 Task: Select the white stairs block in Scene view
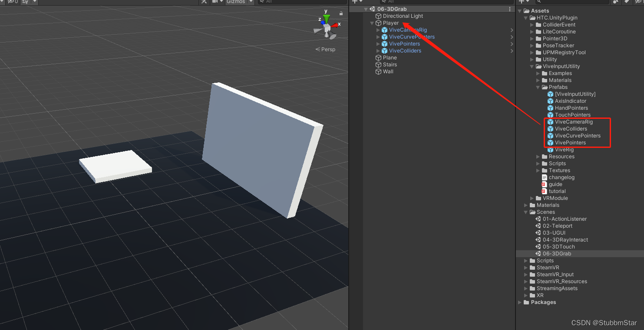click(x=115, y=166)
